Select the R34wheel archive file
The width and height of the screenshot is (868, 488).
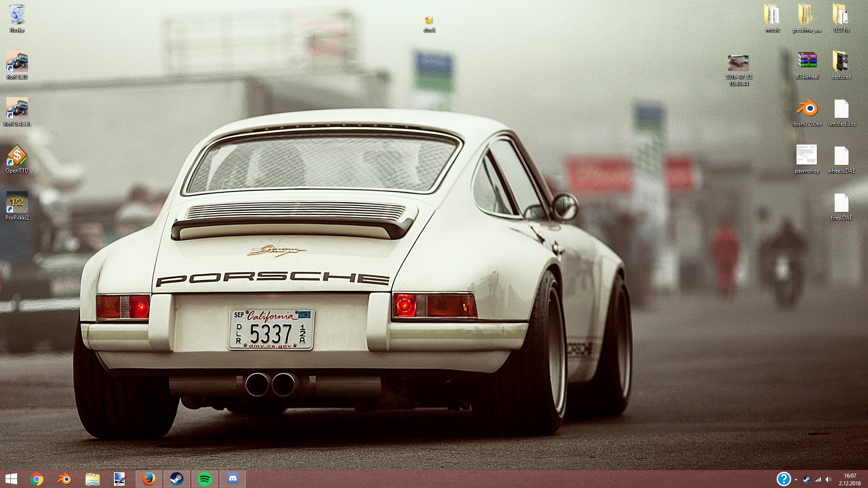[x=807, y=65]
